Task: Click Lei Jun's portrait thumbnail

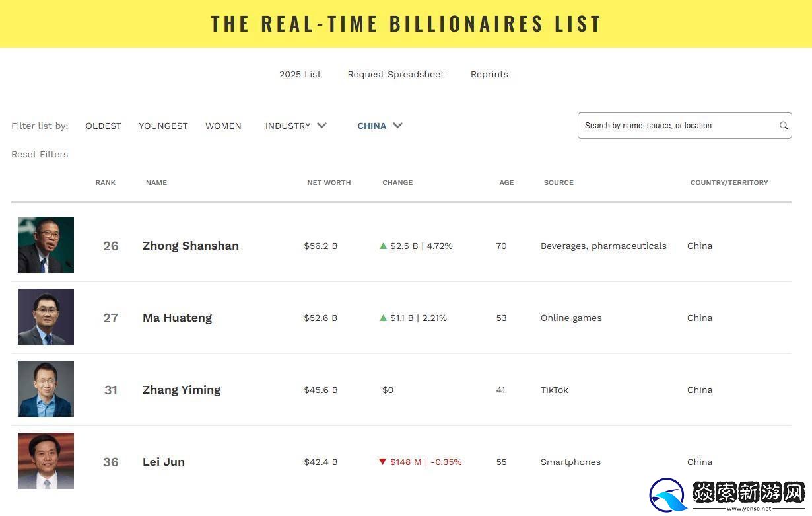Action: (46, 461)
